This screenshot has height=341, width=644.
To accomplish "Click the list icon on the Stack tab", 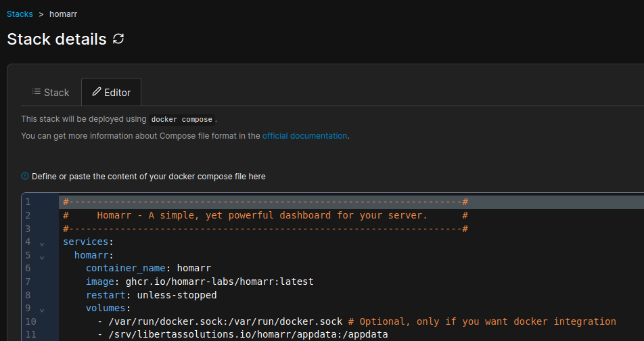I will coord(37,91).
